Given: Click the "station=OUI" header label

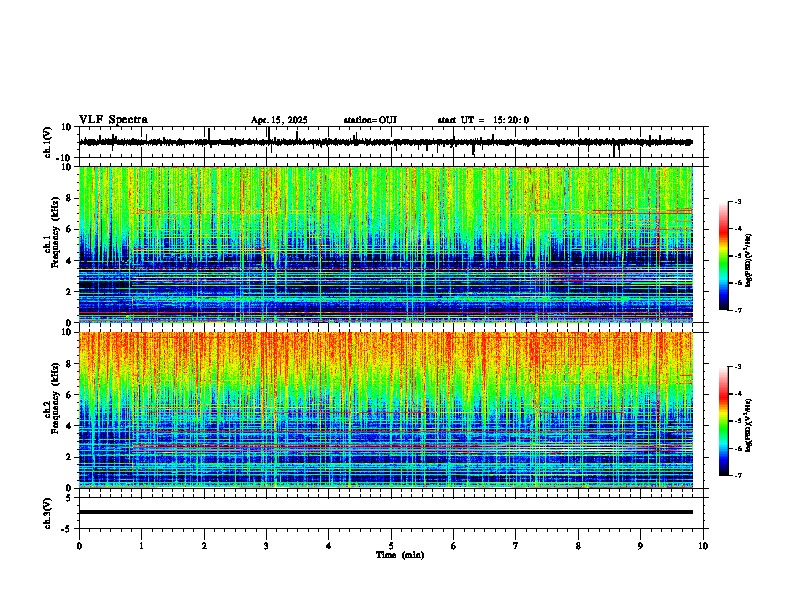Looking at the screenshot, I should click(370, 120).
